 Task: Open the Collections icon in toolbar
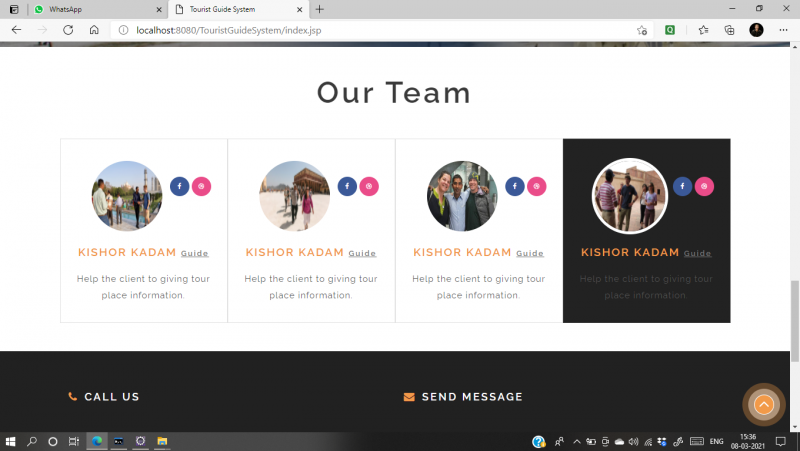coord(730,30)
